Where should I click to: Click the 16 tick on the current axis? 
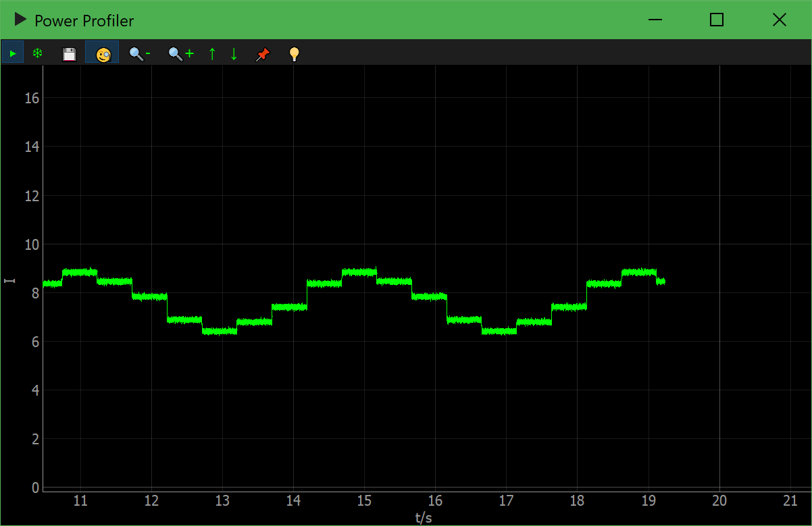[32, 99]
